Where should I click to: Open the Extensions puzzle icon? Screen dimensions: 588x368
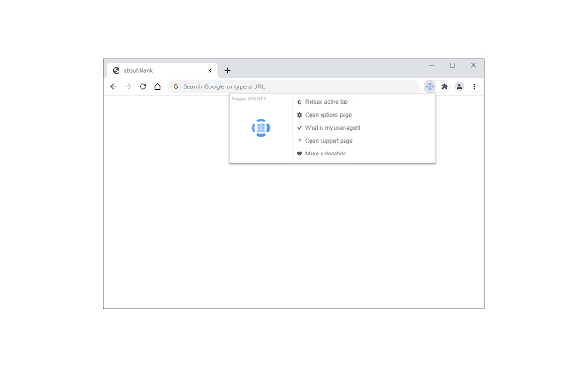[x=445, y=86]
